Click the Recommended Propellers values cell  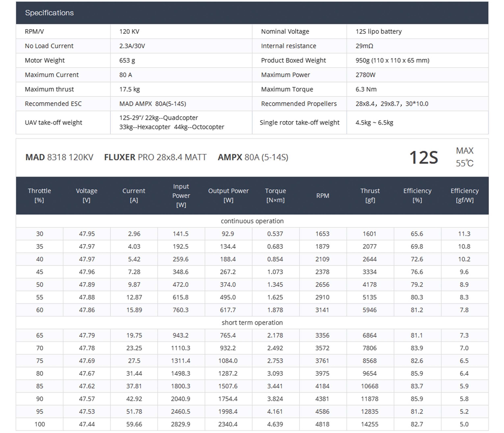pos(392,104)
